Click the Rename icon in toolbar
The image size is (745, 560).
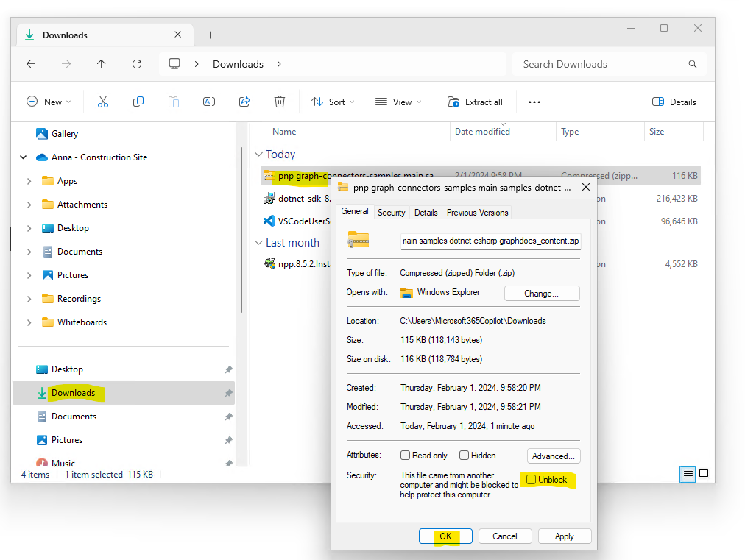tap(209, 102)
